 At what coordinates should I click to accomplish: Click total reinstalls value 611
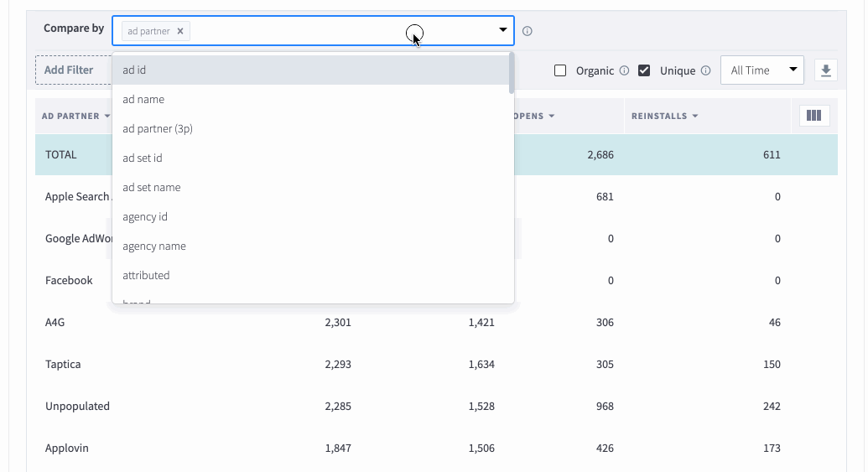click(x=772, y=155)
